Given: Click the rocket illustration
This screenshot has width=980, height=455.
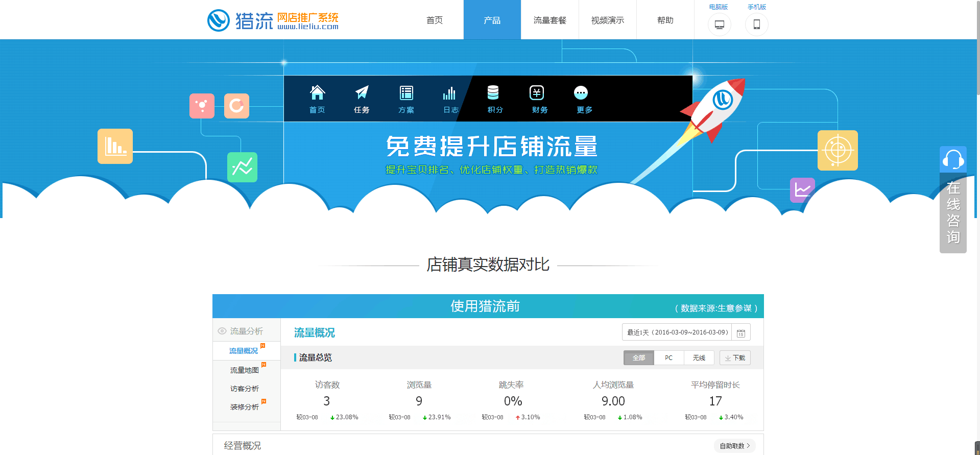Looking at the screenshot, I should pyautogui.click(x=712, y=110).
